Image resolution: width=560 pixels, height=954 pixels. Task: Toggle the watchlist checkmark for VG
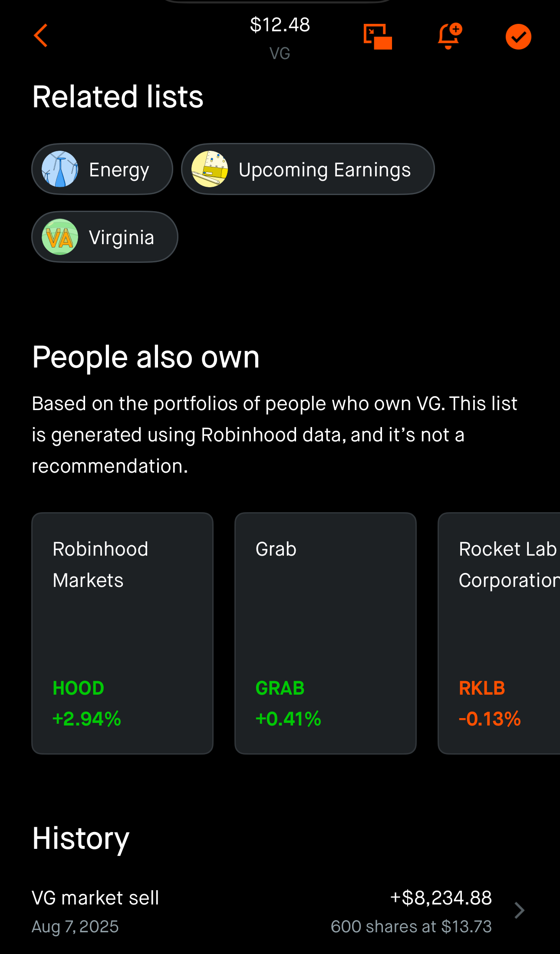(x=518, y=36)
